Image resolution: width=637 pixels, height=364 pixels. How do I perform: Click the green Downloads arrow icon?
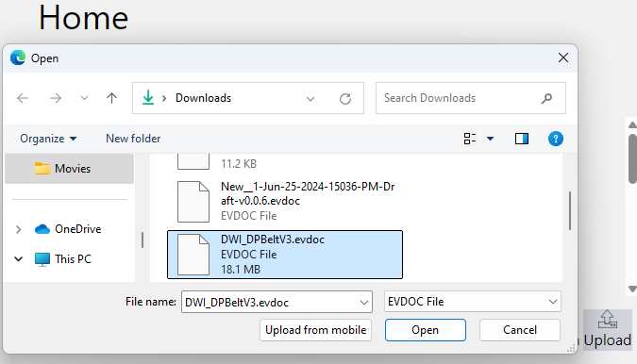(x=148, y=98)
